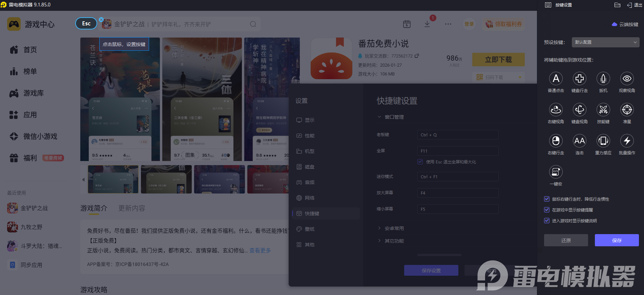Switch to the 更新内容 tab
The height and width of the screenshot is (295, 644).
131,208
